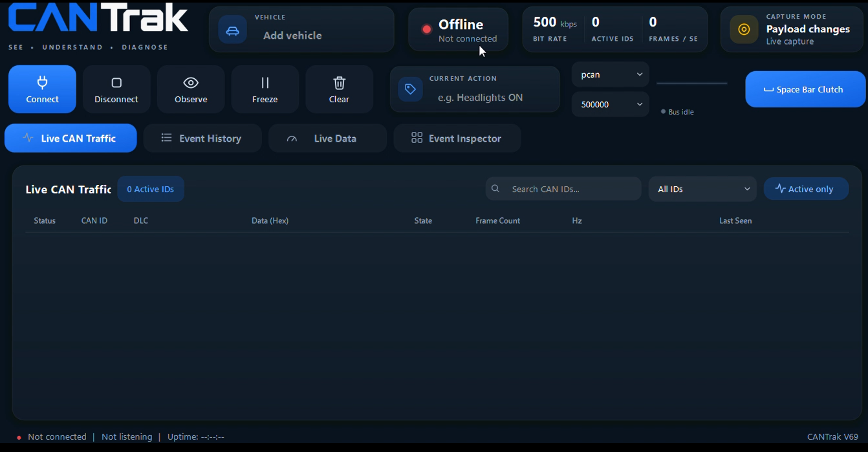Viewport: 868px width, 452px height.
Task: Click the bus load progress bar
Action: tap(691, 83)
